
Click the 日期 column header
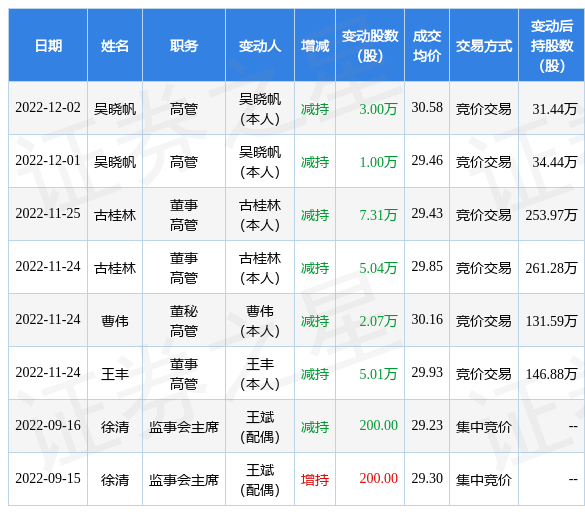[x=48, y=46]
